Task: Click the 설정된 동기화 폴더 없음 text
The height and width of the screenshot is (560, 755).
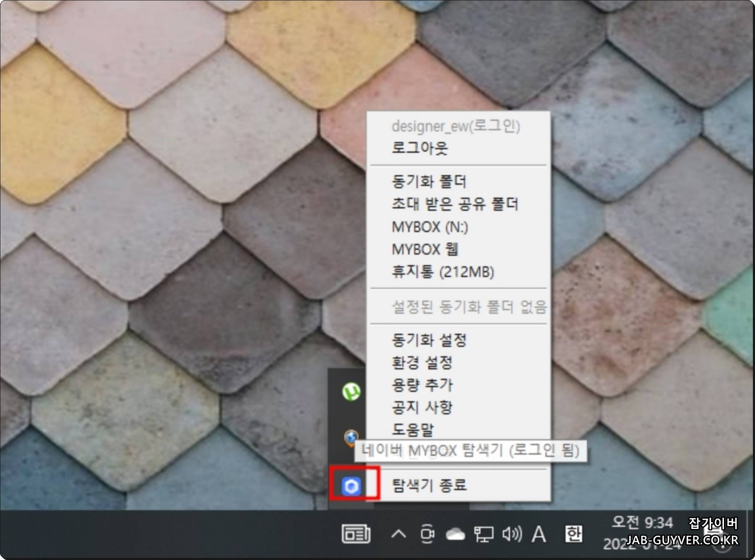Action: tap(469, 307)
